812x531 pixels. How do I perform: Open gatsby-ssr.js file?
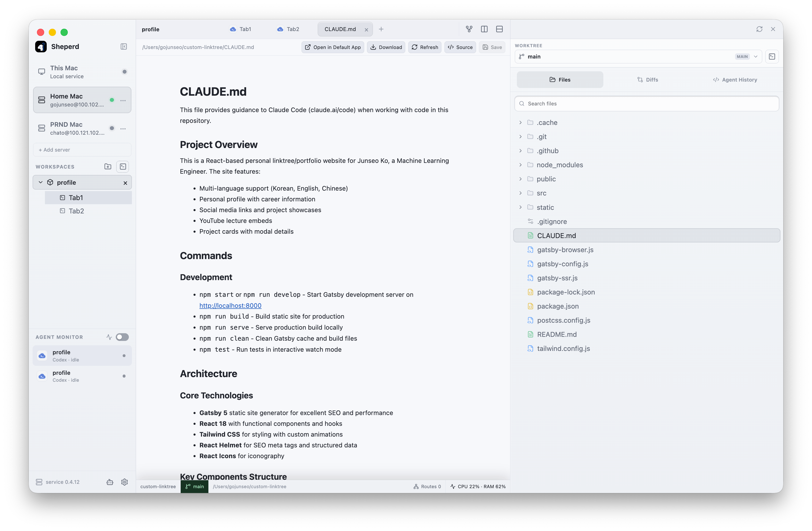pos(646,278)
